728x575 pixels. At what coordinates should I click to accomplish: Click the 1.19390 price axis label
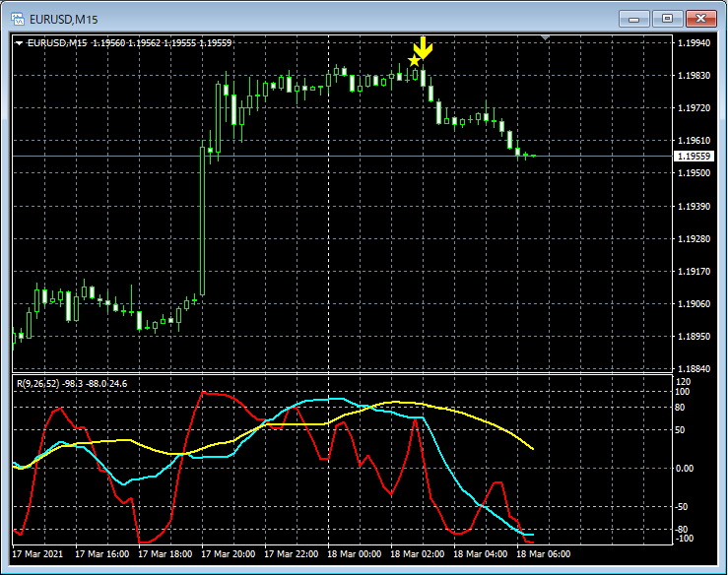tap(694, 206)
